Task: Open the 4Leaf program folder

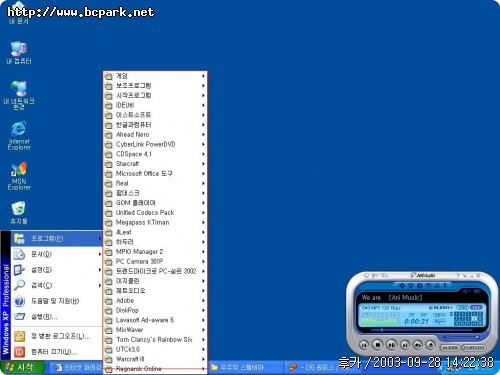Action: point(155,232)
